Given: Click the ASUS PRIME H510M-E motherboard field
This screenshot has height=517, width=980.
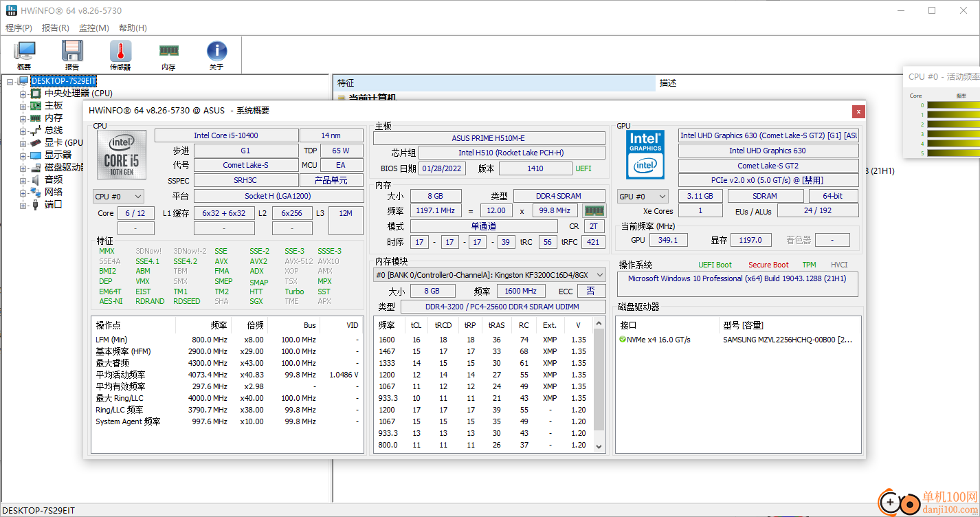Looking at the screenshot, I should coord(489,138).
